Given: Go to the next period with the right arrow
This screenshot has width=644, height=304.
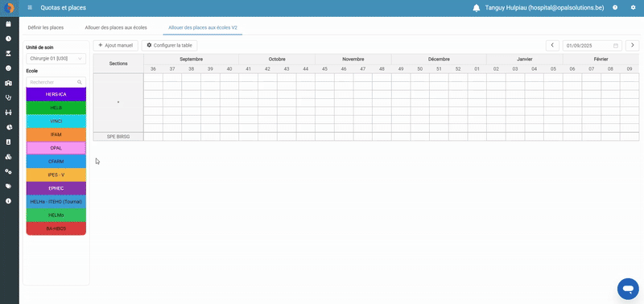Looking at the screenshot, I should [x=632, y=45].
